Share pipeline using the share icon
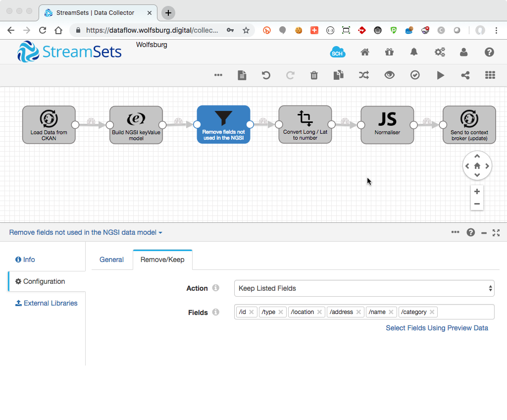This screenshot has width=507, height=420. [465, 75]
